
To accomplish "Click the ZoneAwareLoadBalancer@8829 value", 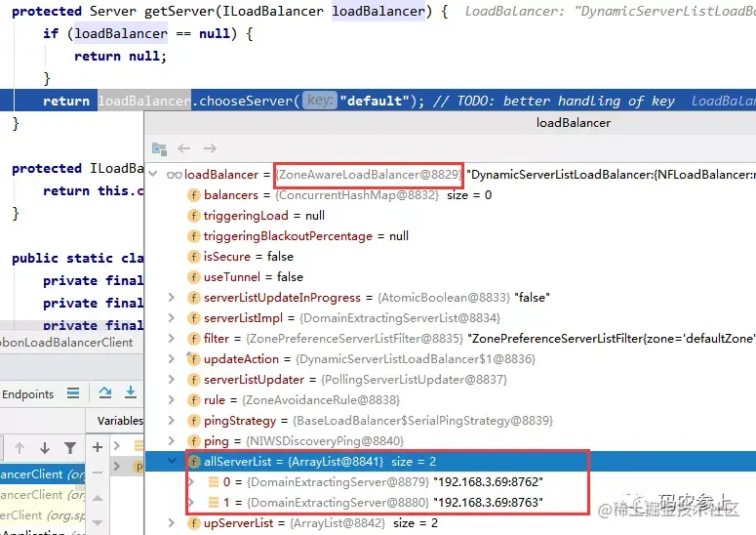I will coord(369,175).
